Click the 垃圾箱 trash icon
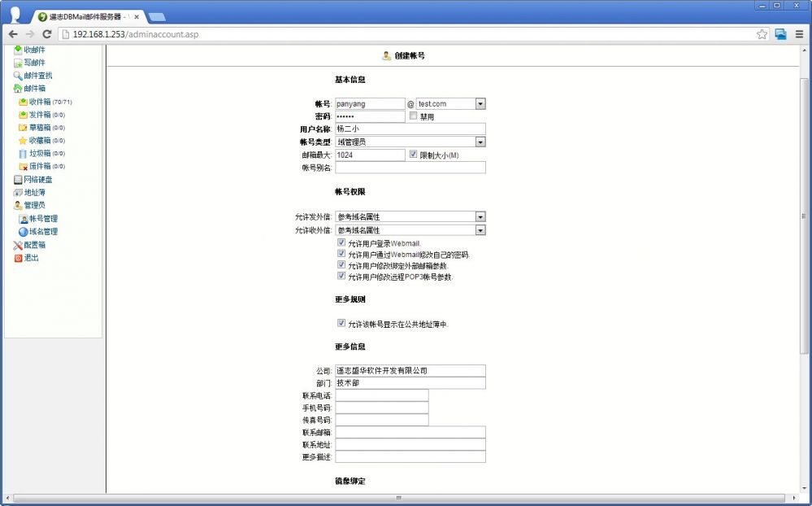812x506 pixels. coord(23,154)
